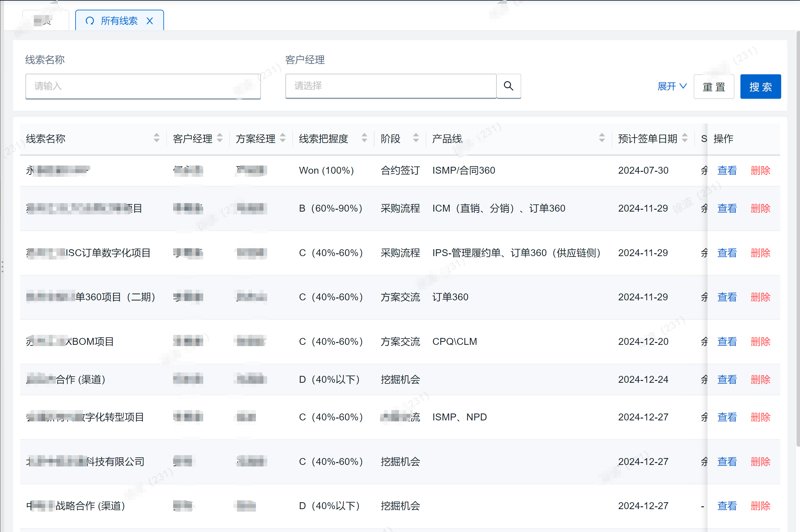The image size is (800, 532).
Task: Click the magnifier icon beside 客户经理 field
Action: click(508, 86)
